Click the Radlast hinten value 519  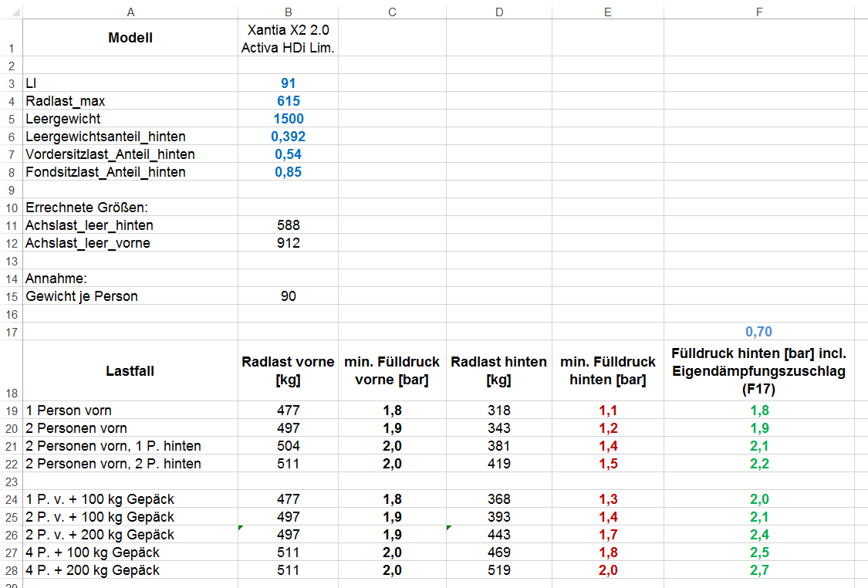click(x=498, y=569)
